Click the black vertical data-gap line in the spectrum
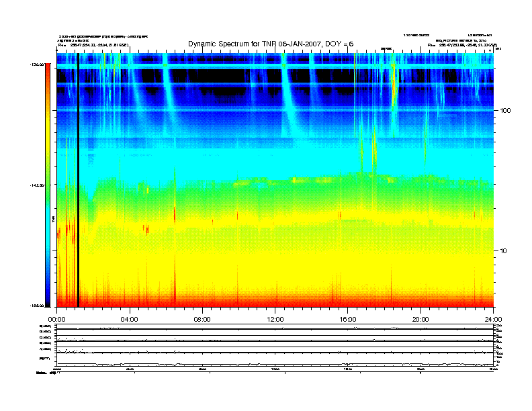Viewport: 532px width, 411px height. [78, 180]
